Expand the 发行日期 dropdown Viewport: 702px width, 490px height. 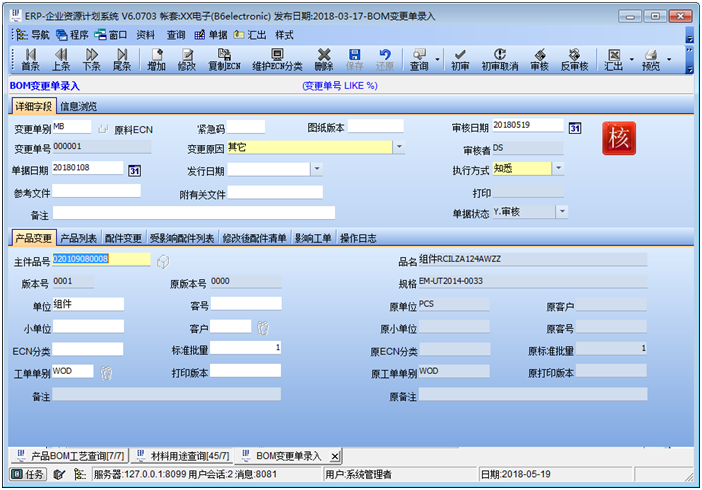click(x=314, y=170)
